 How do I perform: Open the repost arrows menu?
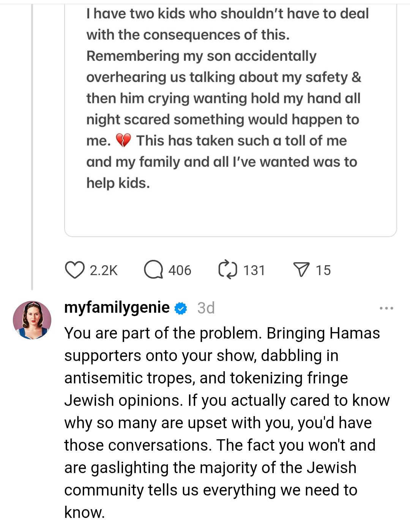pyautogui.click(x=228, y=270)
